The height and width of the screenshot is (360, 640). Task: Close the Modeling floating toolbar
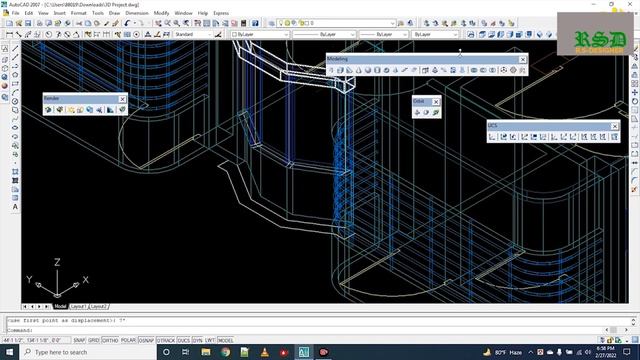522,60
